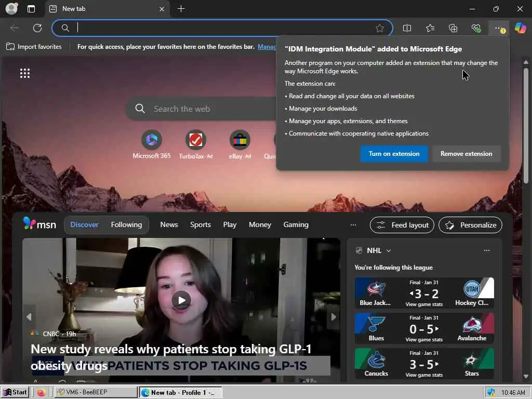This screenshot has width=532, height=399.
Task: Click the back navigation arrow
Action: (15, 28)
